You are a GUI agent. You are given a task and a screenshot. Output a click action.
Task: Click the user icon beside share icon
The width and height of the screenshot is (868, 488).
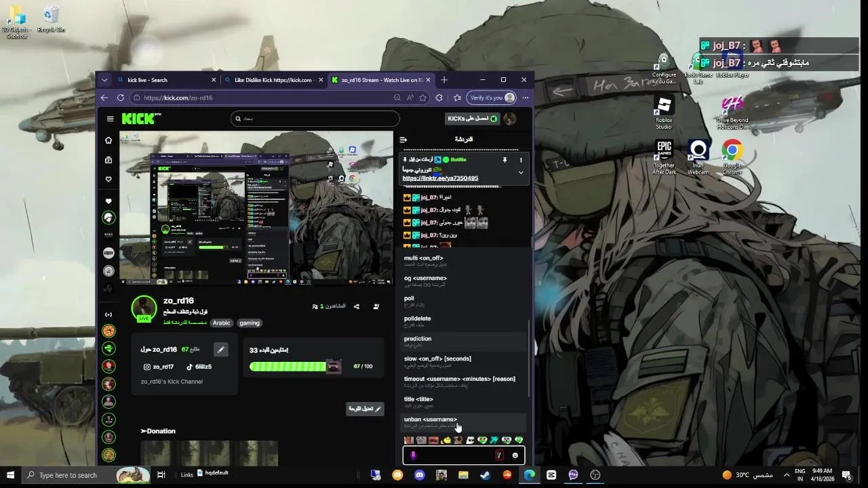click(x=376, y=306)
